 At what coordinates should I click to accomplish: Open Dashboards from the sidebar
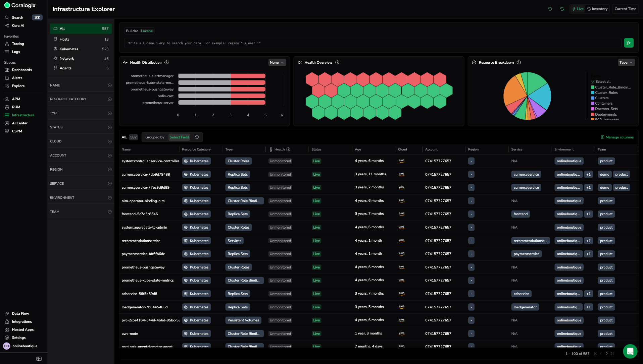coord(22,70)
